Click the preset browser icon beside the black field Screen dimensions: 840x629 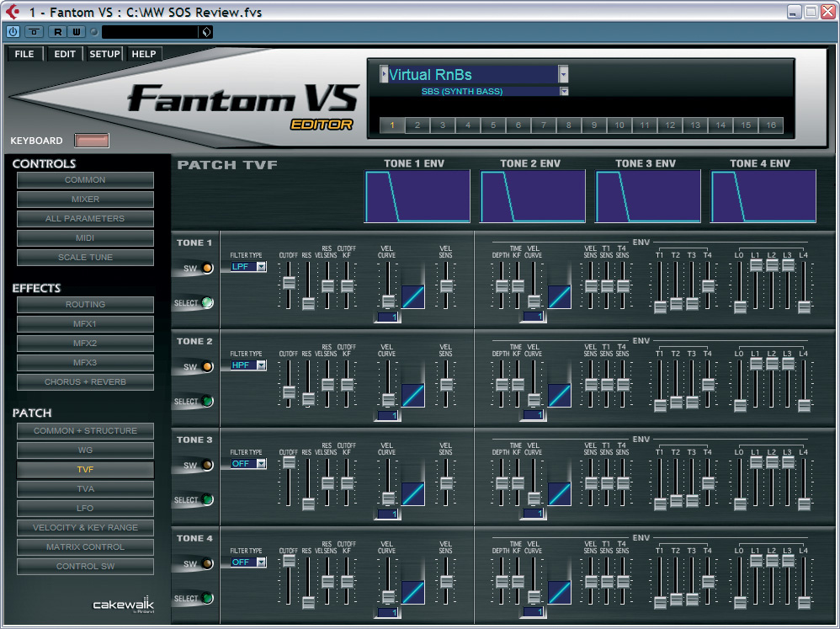click(205, 32)
